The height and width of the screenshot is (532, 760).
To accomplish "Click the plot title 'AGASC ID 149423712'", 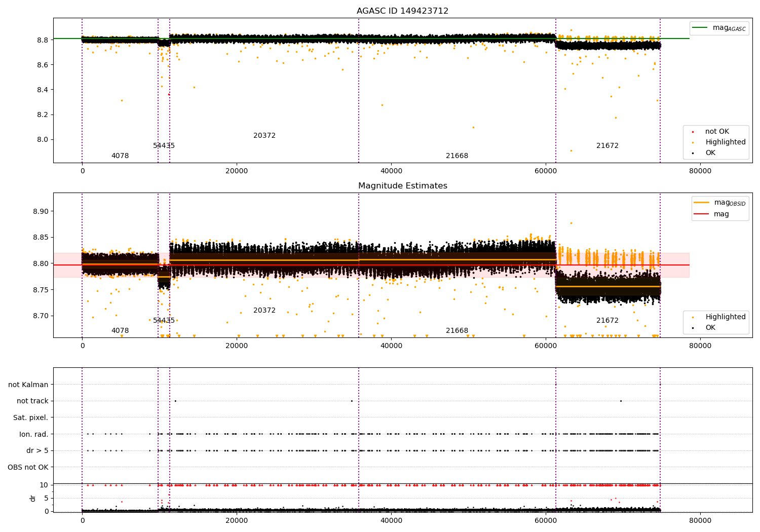I will [x=402, y=11].
